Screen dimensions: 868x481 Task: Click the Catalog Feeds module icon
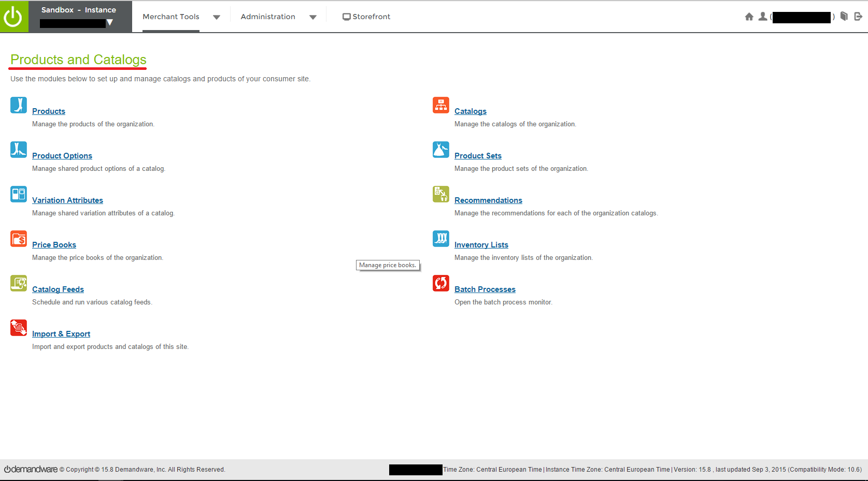(19, 283)
